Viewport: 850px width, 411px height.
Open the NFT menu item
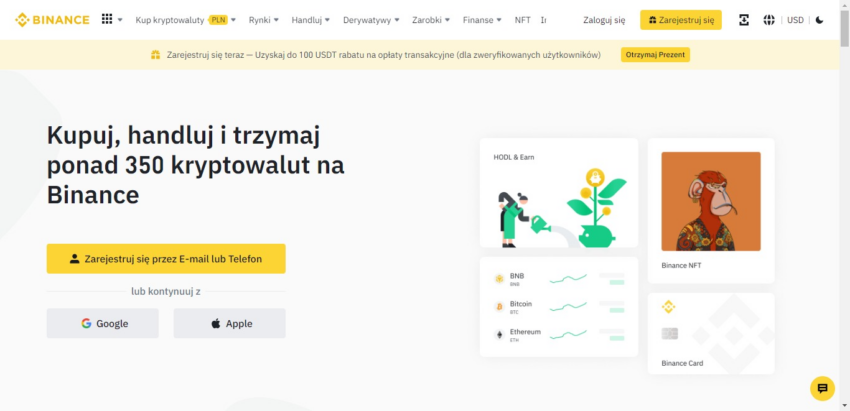pos(522,19)
